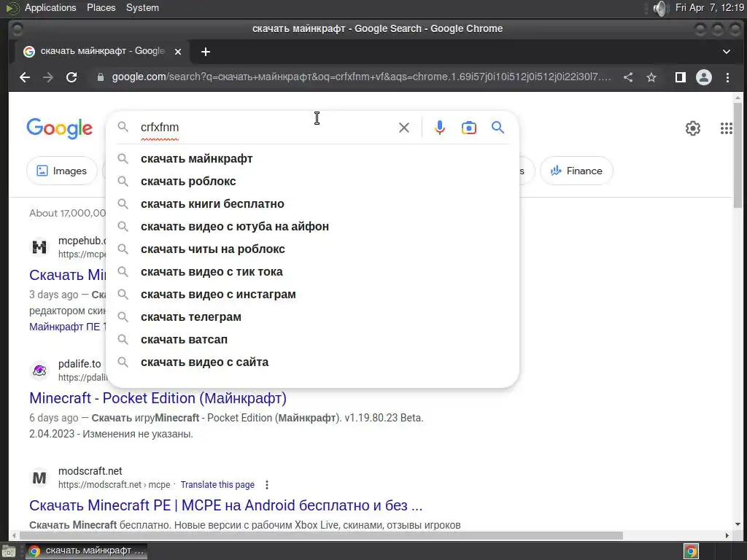Choose suggestion 'скачать роблокс'
Screen dimensions: 747x560
point(312,182)
